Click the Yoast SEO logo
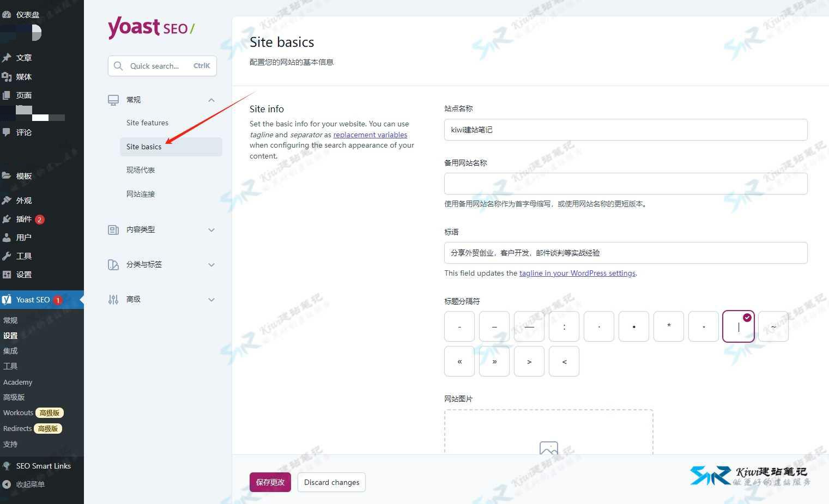The image size is (829, 504). click(x=150, y=27)
